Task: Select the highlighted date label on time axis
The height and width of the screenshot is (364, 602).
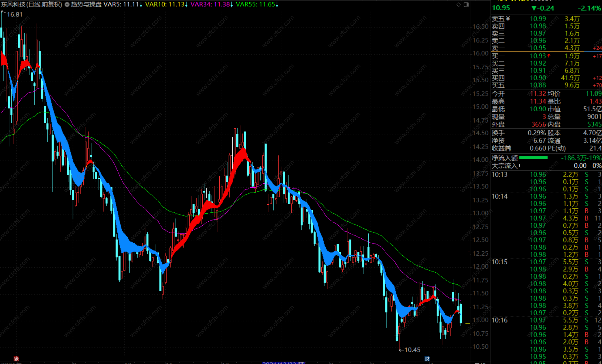Action: coord(283,363)
